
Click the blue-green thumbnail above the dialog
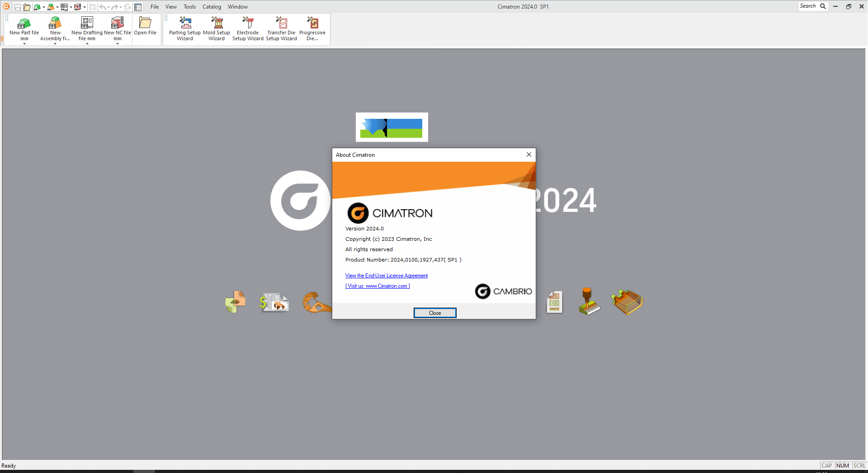(x=392, y=127)
